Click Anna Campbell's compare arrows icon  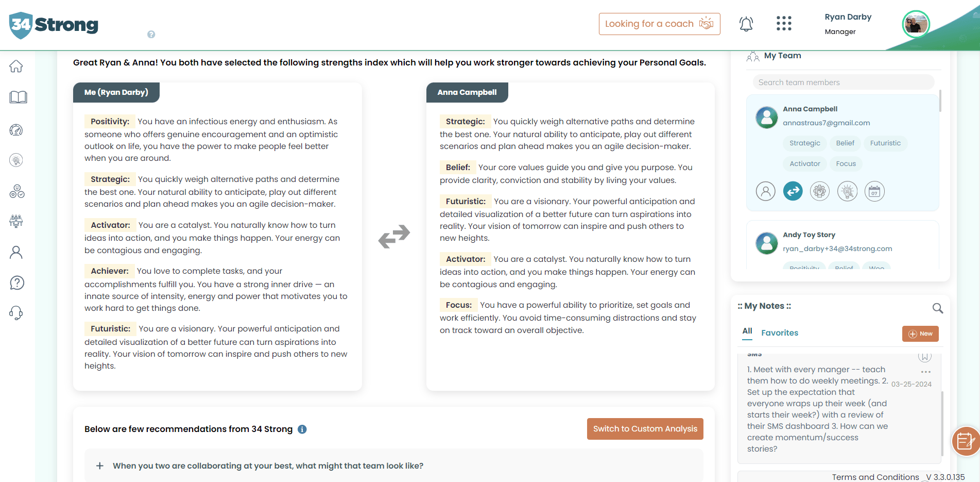point(793,192)
